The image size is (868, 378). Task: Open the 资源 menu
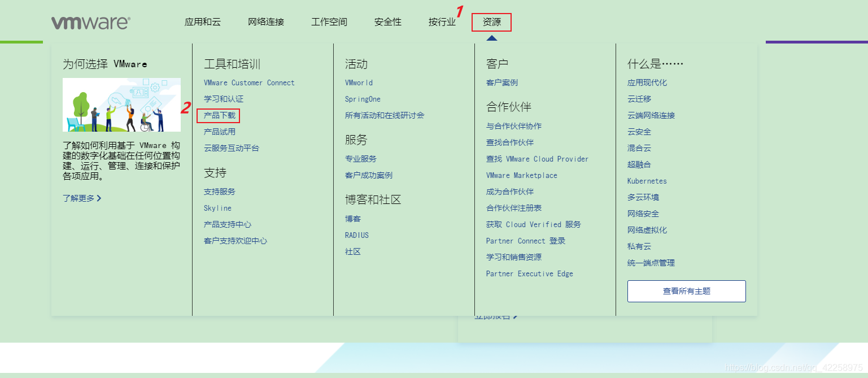coord(492,22)
